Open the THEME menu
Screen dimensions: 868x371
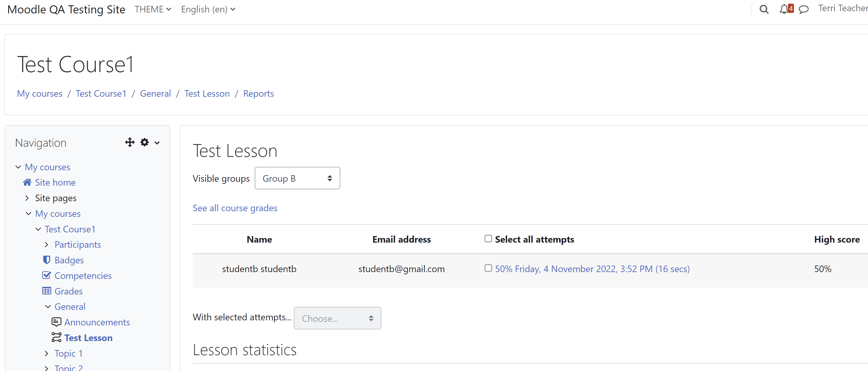click(x=153, y=10)
